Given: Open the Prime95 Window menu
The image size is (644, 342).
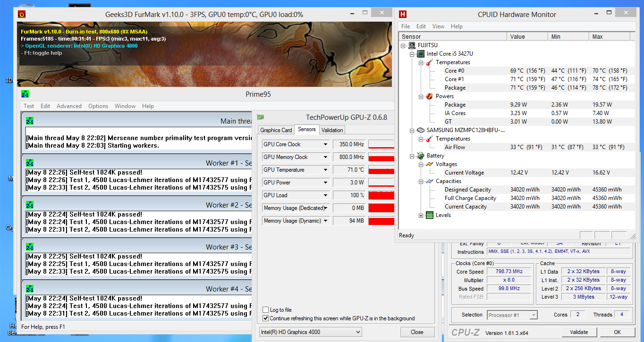Looking at the screenshot, I should [125, 106].
